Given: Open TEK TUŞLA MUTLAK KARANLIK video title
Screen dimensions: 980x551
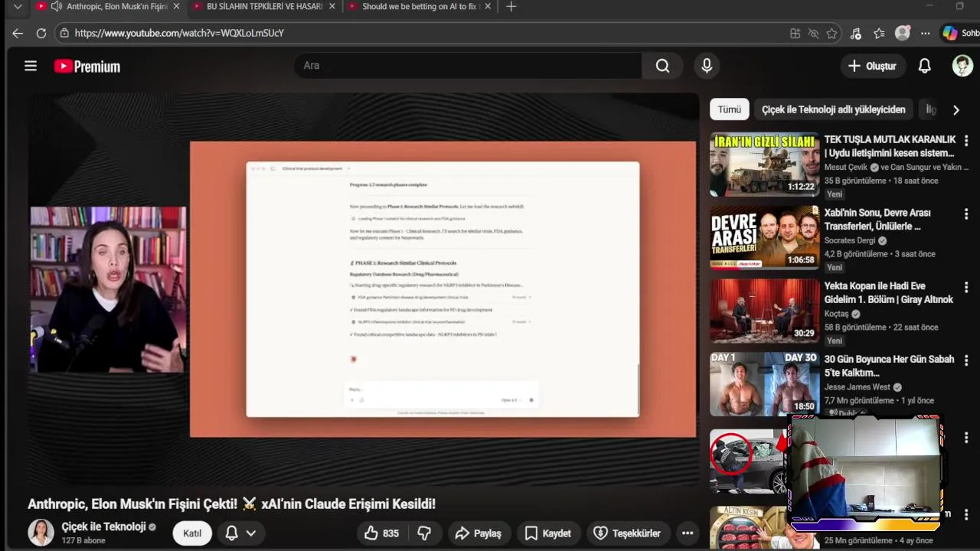Looking at the screenshot, I should [890, 146].
